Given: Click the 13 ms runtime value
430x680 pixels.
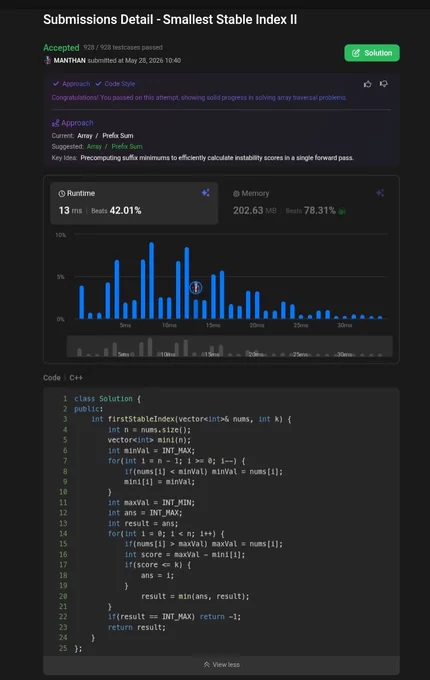Looking at the screenshot, I should coord(70,210).
